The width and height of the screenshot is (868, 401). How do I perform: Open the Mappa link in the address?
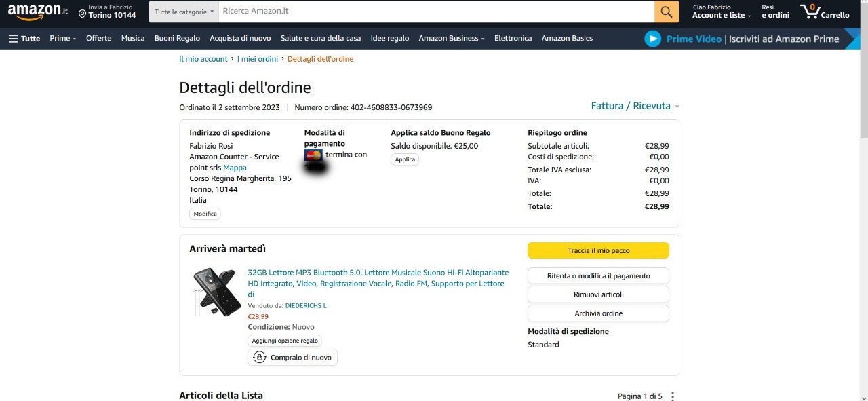coord(235,168)
